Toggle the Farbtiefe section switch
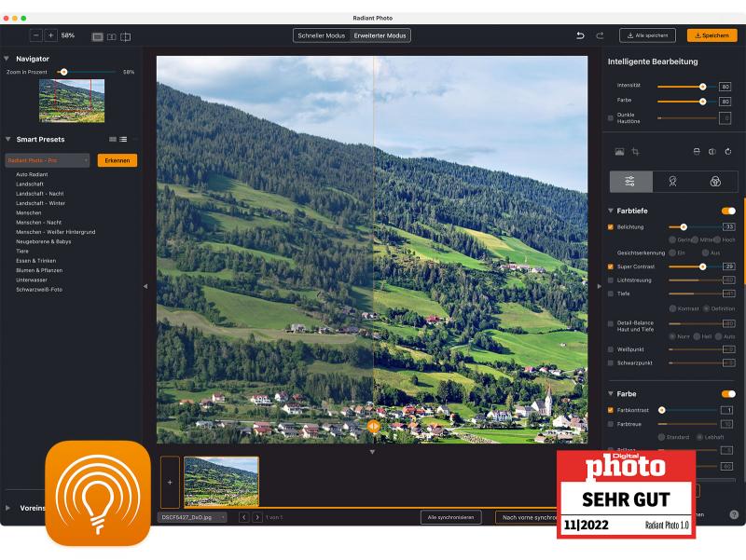Viewport: 746px width, 560px height. (x=727, y=211)
